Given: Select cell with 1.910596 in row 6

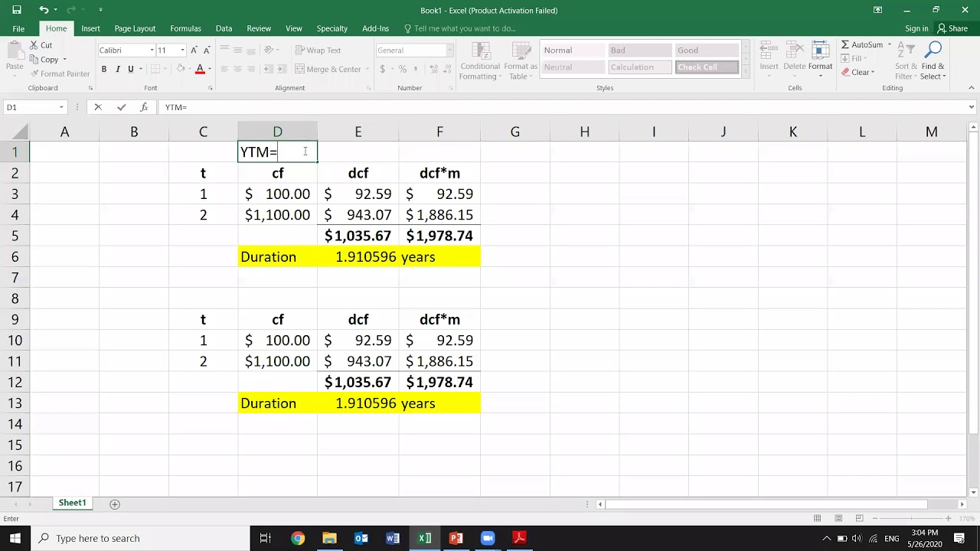Looking at the screenshot, I should pyautogui.click(x=358, y=256).
